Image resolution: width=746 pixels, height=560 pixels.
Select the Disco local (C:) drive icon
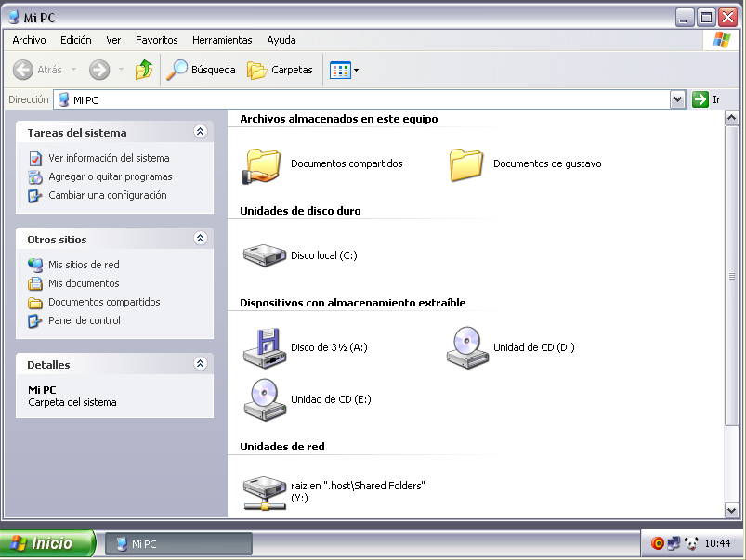(x=264, y=255)
